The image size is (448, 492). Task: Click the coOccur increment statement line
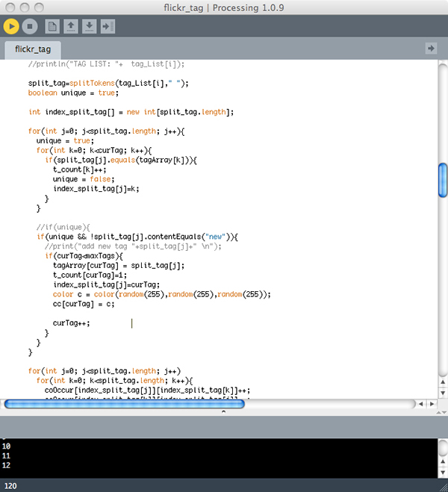point(147,390)
